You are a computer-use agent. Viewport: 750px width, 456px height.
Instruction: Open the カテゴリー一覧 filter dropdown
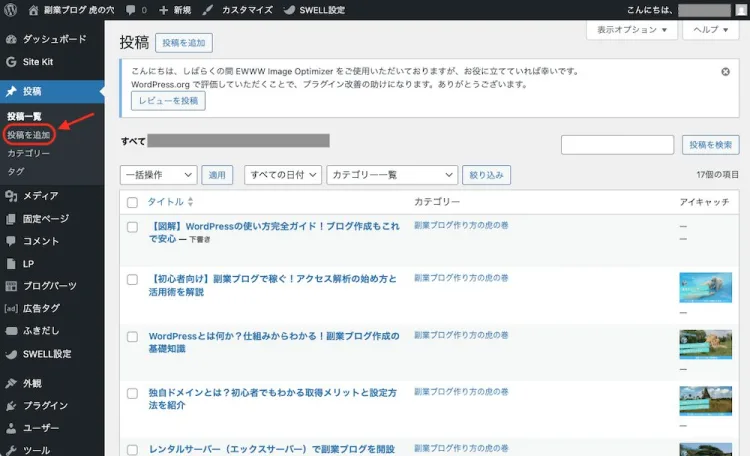click(392, 175)
